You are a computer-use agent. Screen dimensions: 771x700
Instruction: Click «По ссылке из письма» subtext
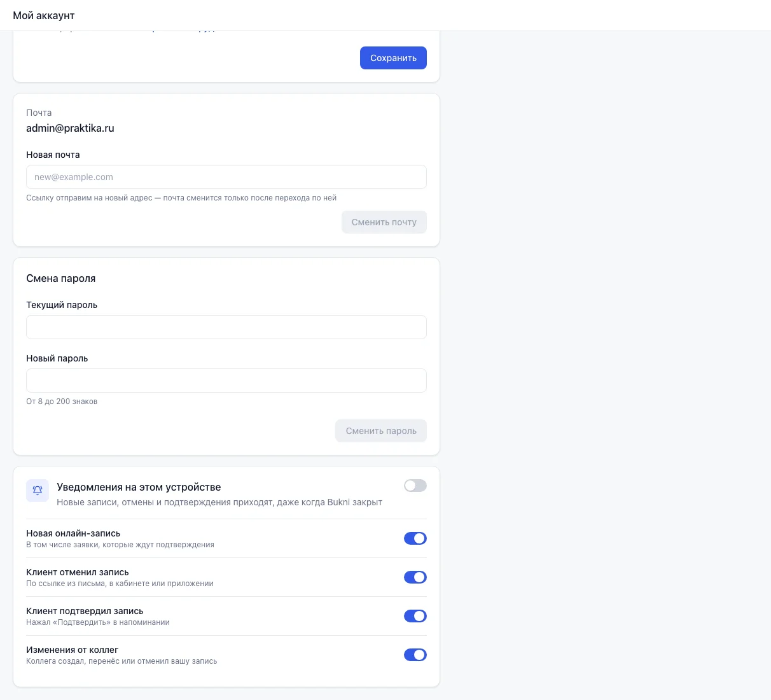(x=120, y=584)
